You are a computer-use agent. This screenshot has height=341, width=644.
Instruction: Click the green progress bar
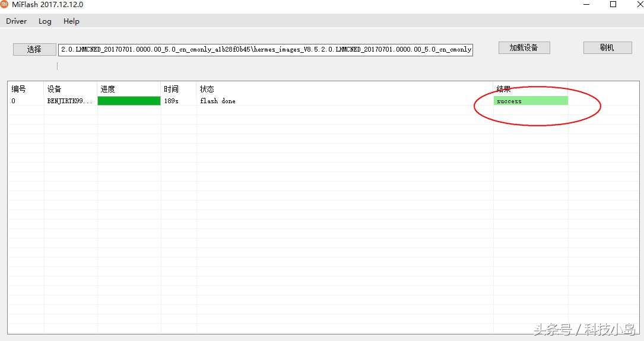point(129,101)
